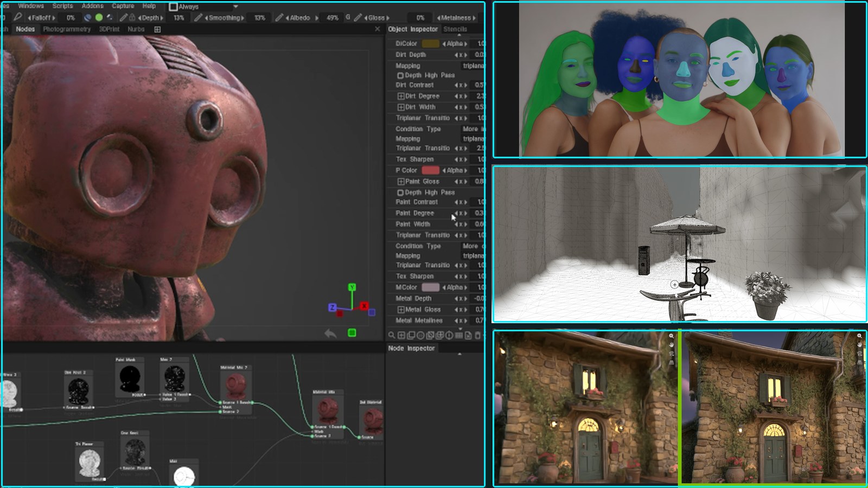Open Mapping triplanar dropdown under Dirt Depth
868x488 pixels.
474,66
